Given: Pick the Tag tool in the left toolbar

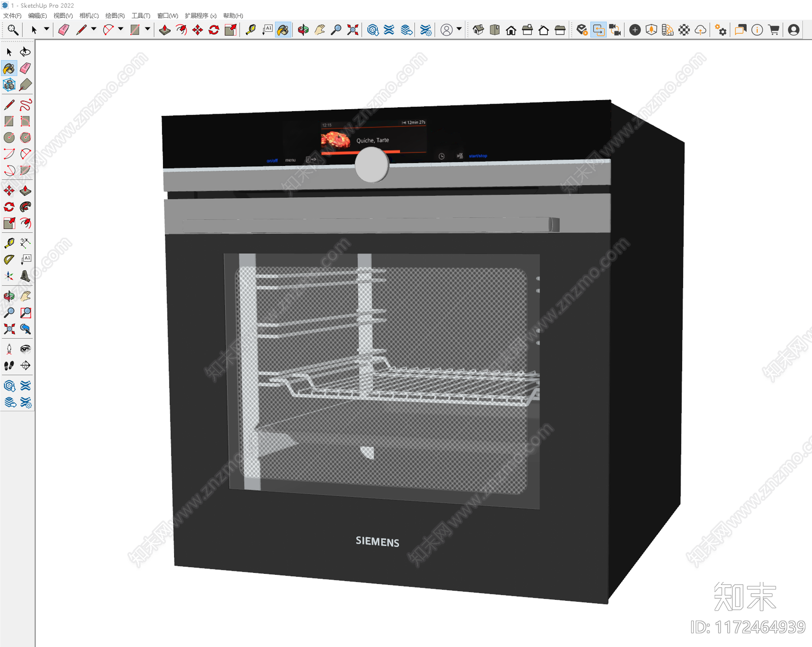Looking at the screenshot, I should pos(25,85).
